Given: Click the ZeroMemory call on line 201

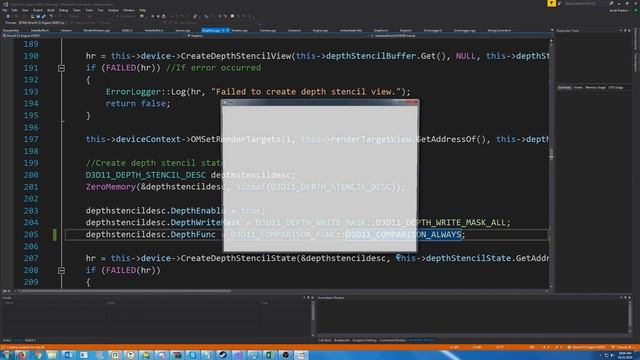Looking at the screenshot, I should [110, 187].
